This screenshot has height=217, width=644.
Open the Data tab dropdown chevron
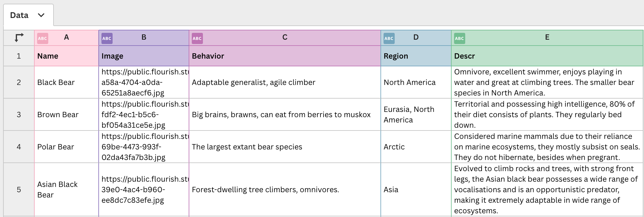tap(41, 15)
